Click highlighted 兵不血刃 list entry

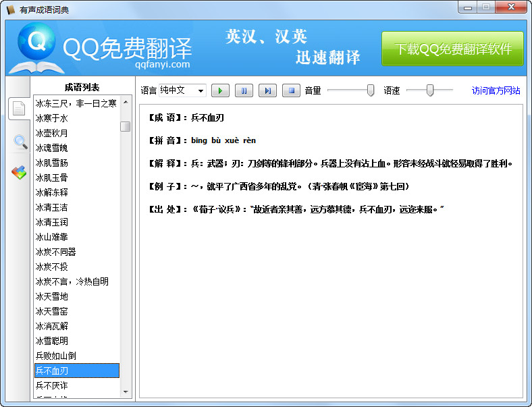click(77, 371)
